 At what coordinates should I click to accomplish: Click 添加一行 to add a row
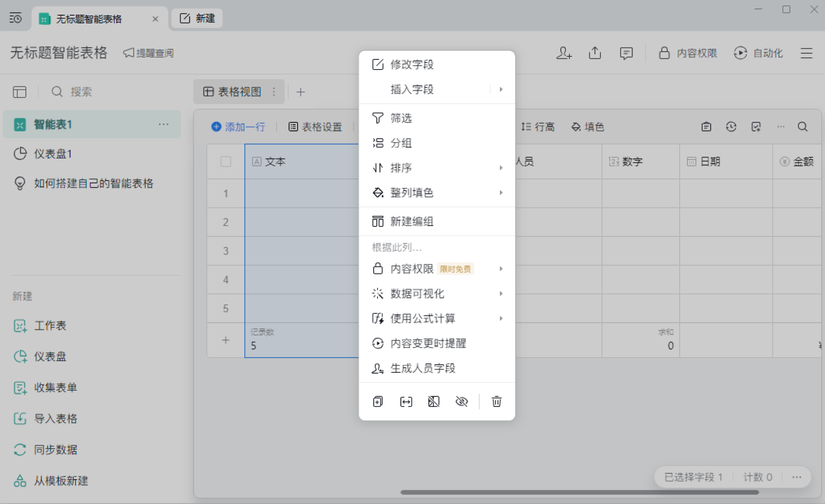click(238, 127)
